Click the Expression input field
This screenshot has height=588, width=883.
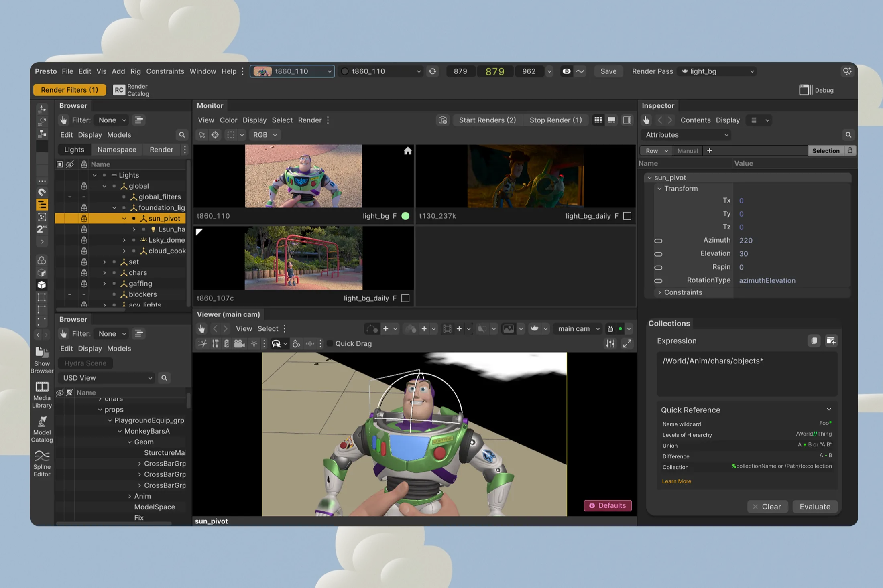[747, 374]
